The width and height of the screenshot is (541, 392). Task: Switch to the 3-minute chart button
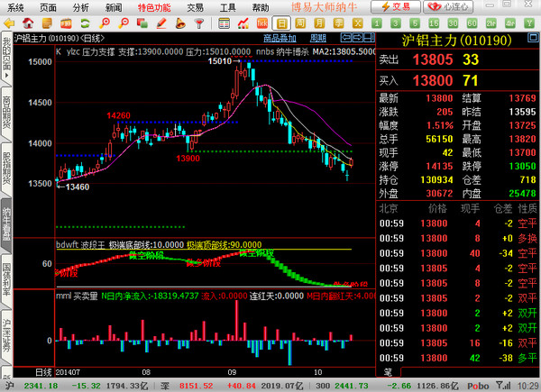(396, 23)
